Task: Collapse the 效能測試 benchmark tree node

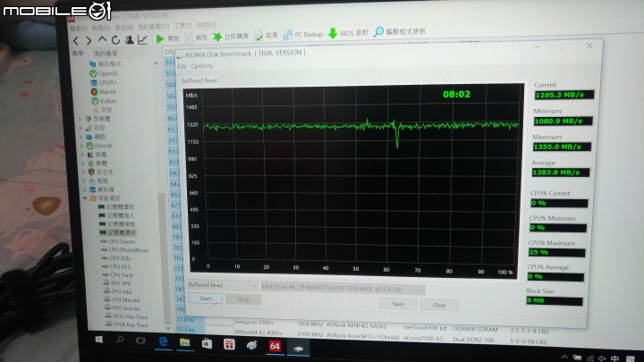Action: 85,198
